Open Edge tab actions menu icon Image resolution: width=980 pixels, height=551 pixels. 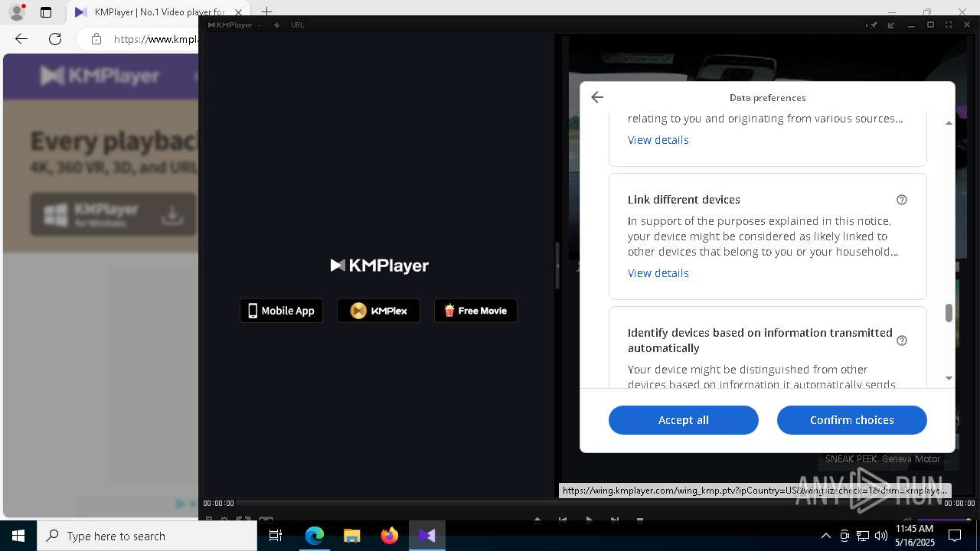coord(46,12)
